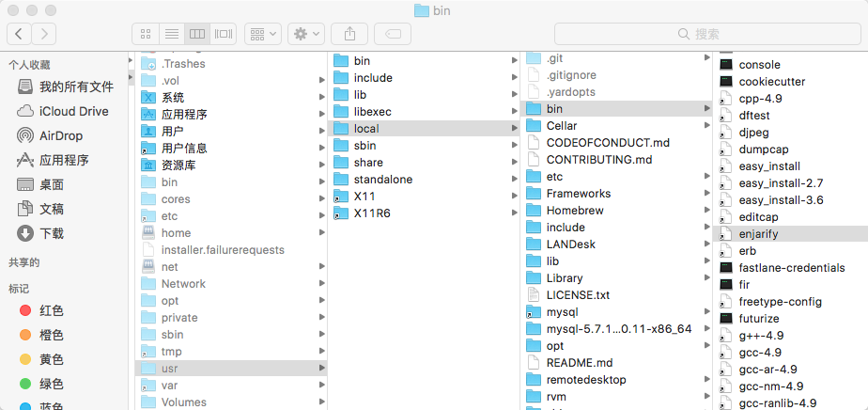Select the 用户 folder in first column
This screenshot has width=868, height=410.
coord(231,132)
